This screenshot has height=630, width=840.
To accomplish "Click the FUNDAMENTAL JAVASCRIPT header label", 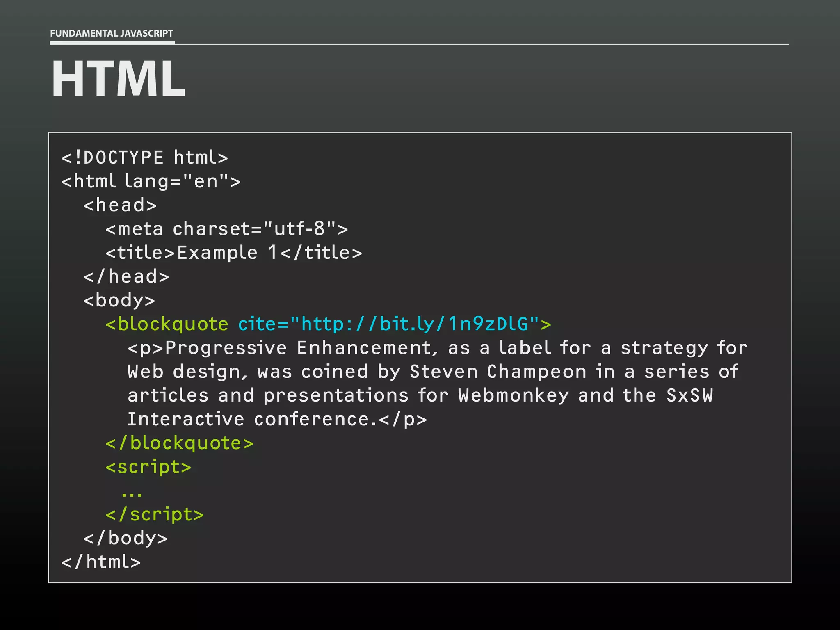I will coord(112,33).
